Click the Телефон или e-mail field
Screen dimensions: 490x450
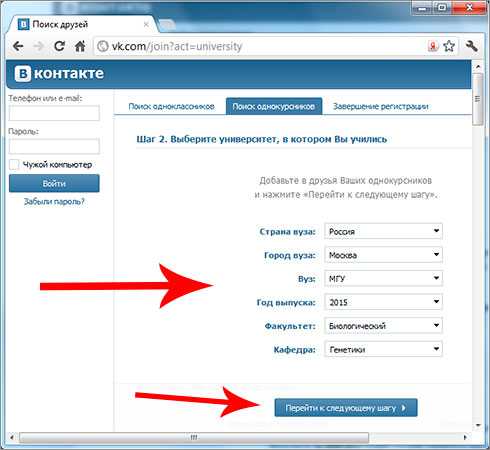tap(54, 113)
